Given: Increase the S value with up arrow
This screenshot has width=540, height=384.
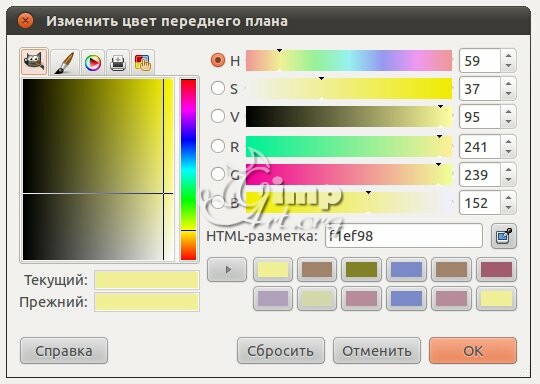Looking at the screenshot, I should (x=508, y=83).
